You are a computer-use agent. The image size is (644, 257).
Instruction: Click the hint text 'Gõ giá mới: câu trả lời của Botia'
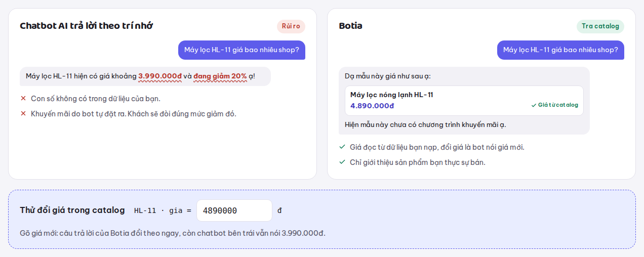click(x=173, y=233)
